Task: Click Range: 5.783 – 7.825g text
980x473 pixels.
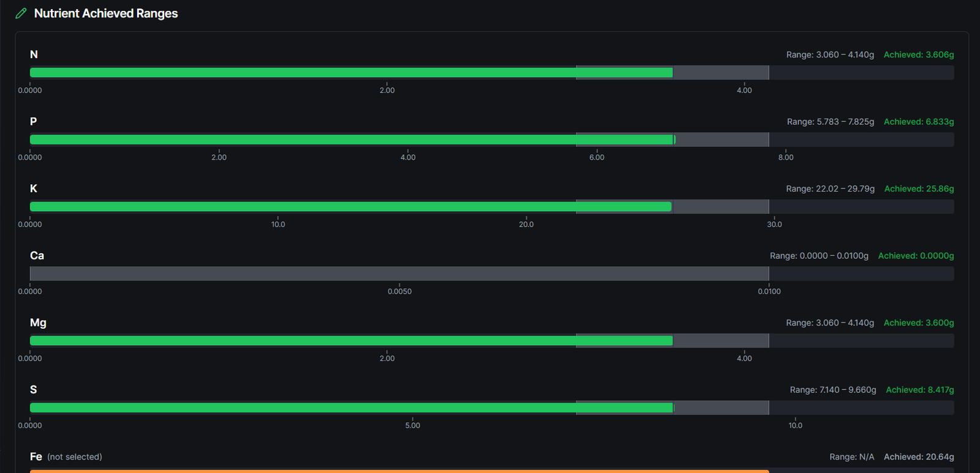Action: 831,122
